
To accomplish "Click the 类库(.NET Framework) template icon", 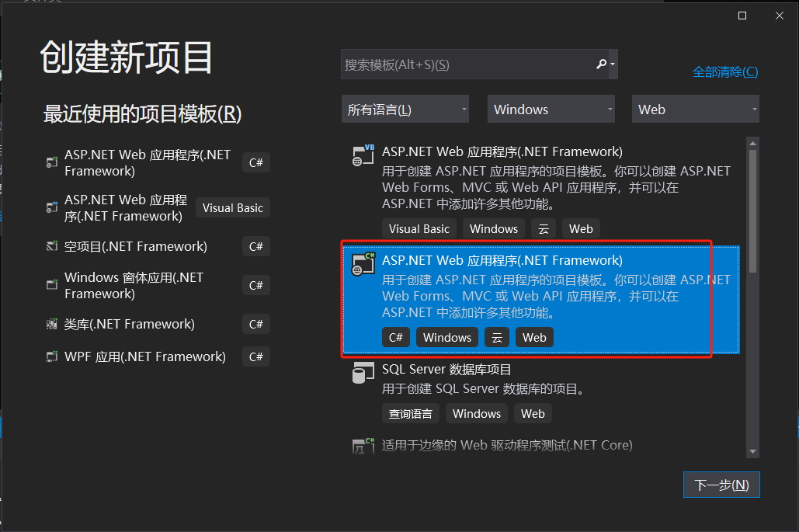I will pos(51,324).
